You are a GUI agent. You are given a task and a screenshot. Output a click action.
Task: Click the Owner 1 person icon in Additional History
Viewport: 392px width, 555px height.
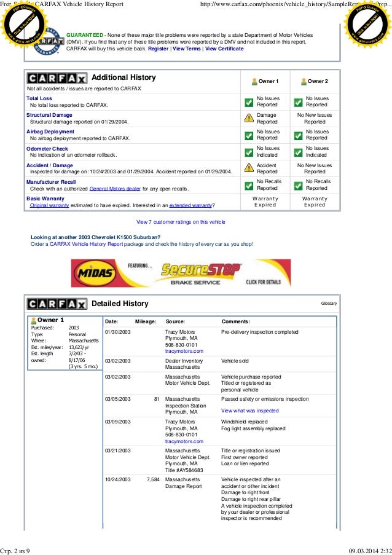[x=254, y=81]
